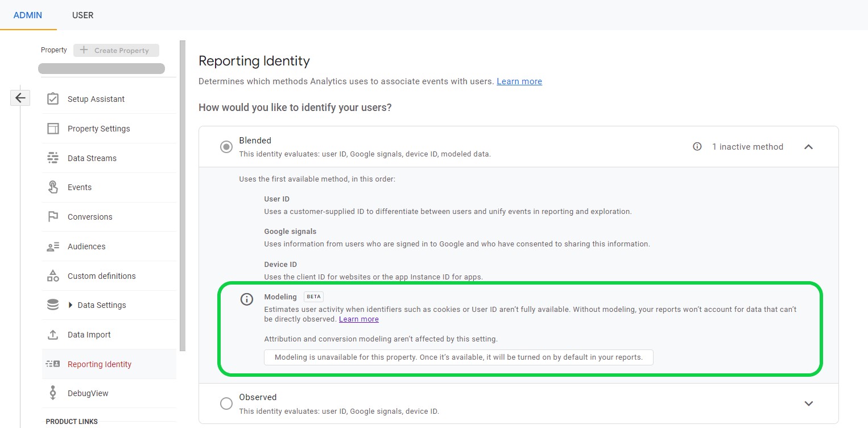
Task: Click the Custom definitions shapes icon
Action: 53,276
